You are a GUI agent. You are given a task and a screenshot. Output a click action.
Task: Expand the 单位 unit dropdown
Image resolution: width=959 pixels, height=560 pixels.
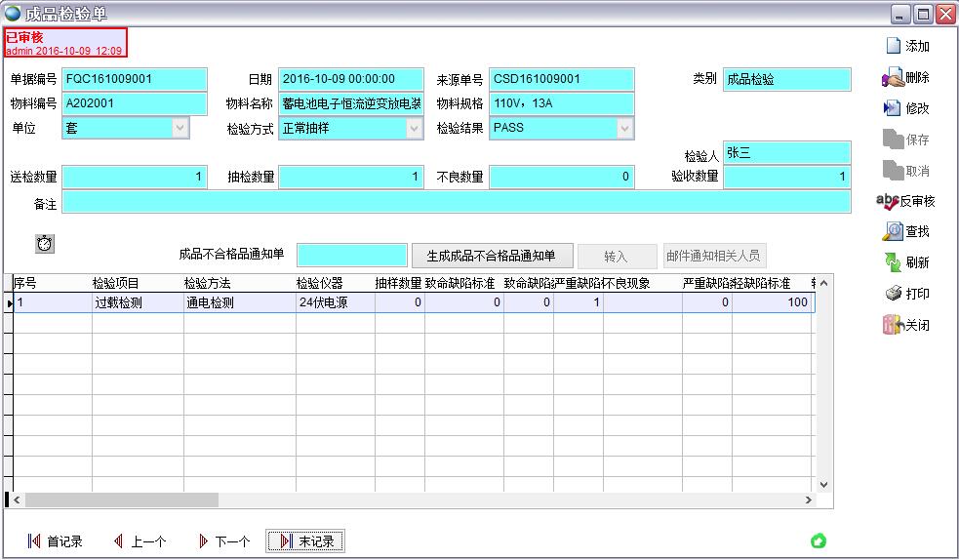click(180, 128)
